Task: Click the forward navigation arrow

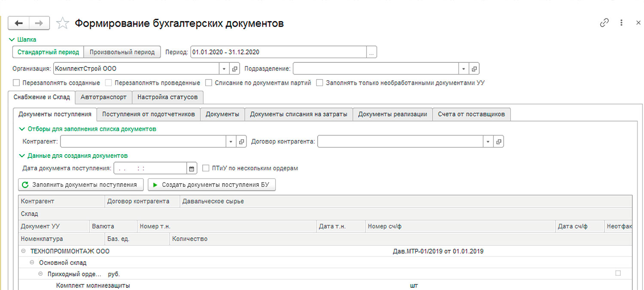Action: click(39, 23)
